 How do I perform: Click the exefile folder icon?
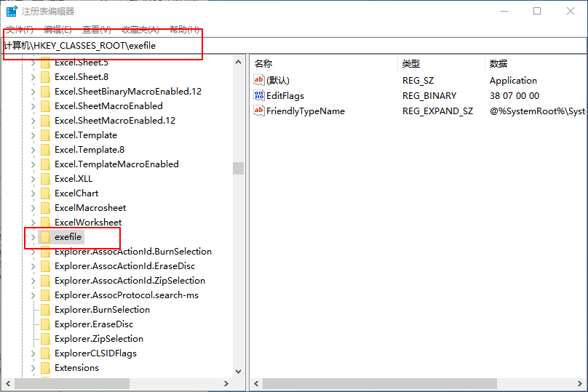[x=45, y=237]
